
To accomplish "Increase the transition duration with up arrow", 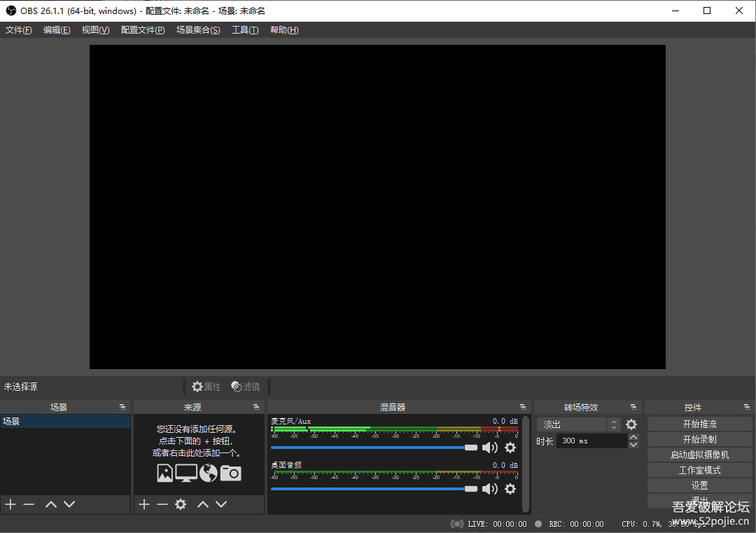I will pyautogui.click(x=633, y=438).
